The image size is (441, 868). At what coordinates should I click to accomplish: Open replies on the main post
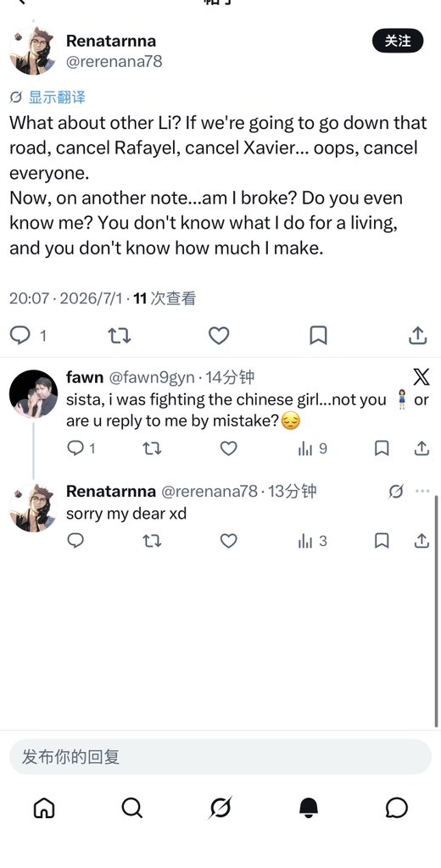[28, 336]
